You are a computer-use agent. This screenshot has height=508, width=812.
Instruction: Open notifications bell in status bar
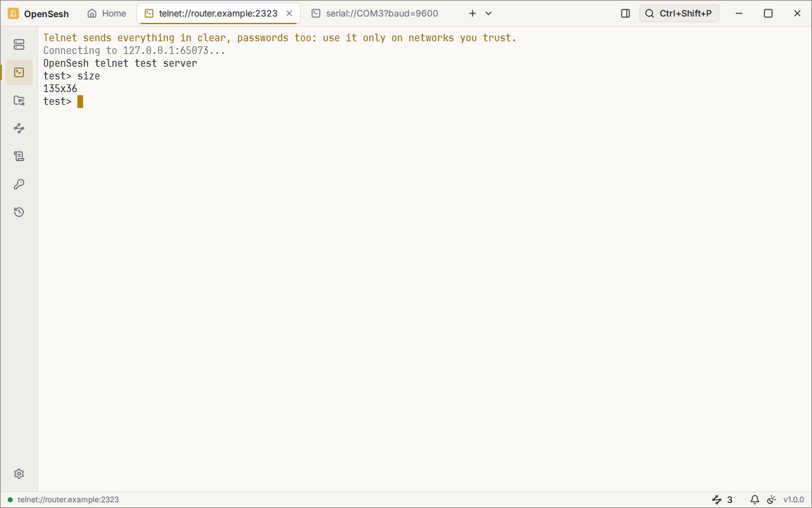pos(755,500)
